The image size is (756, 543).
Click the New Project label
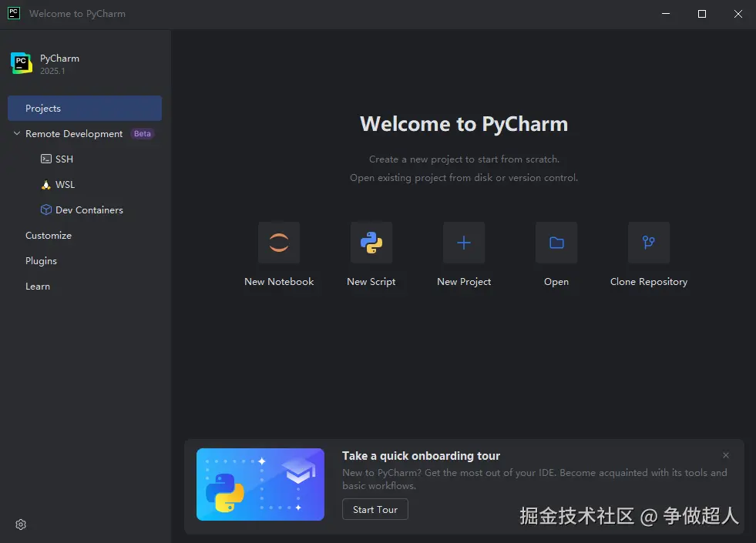(x=464, y=281)
